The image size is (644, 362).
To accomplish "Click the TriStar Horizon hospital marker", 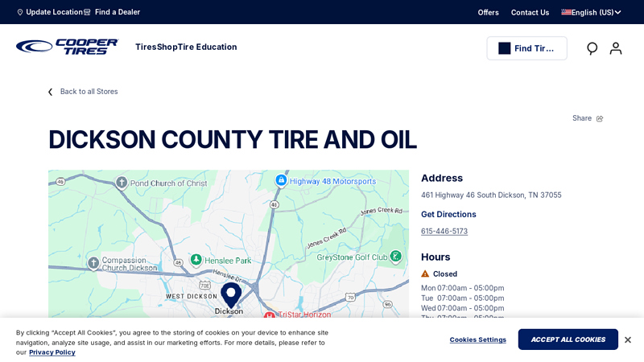I will [x=269, y=315].
